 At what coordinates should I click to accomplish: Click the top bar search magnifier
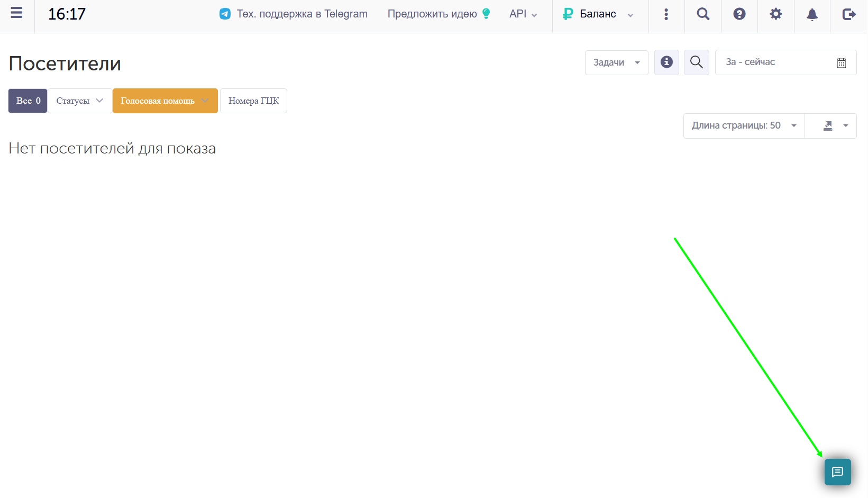pos(703,14)
